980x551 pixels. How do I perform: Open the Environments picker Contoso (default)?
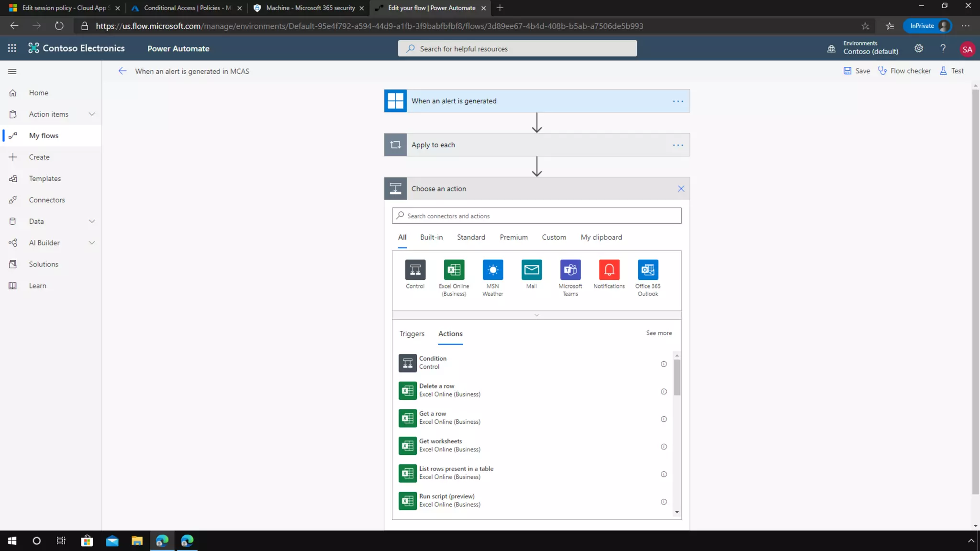click(864, 48)
